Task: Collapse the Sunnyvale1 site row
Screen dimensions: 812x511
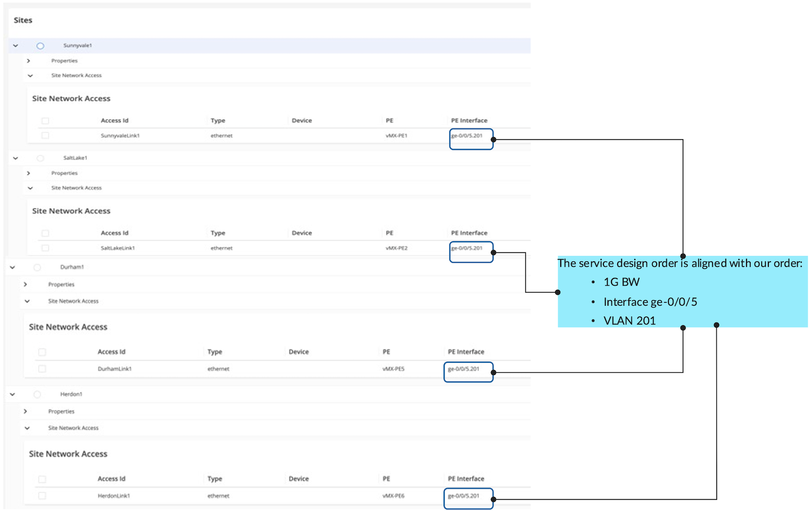Action: click(x=16, y=46)
